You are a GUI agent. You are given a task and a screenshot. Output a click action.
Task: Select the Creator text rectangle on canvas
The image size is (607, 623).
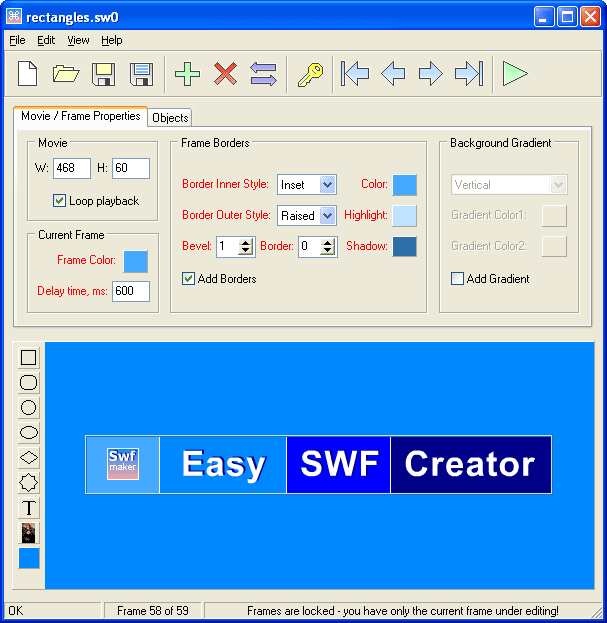[x=471, y=464]
